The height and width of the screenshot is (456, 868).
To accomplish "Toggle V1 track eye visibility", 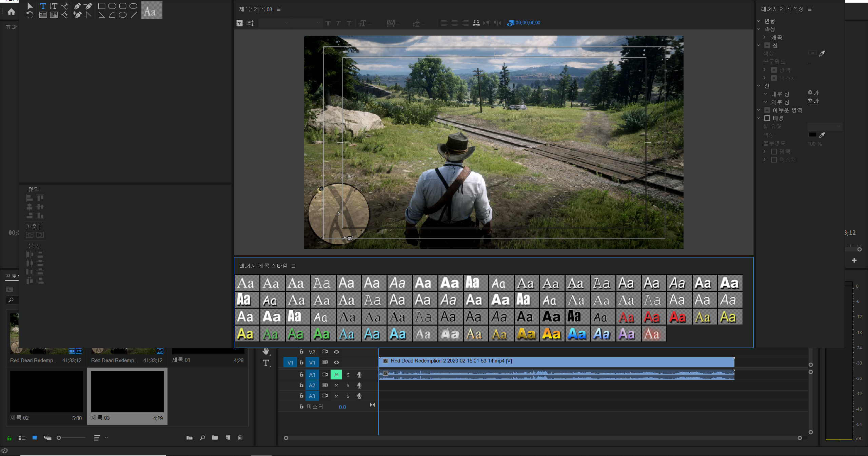I will pyautogui.click(x=336, y=362).
